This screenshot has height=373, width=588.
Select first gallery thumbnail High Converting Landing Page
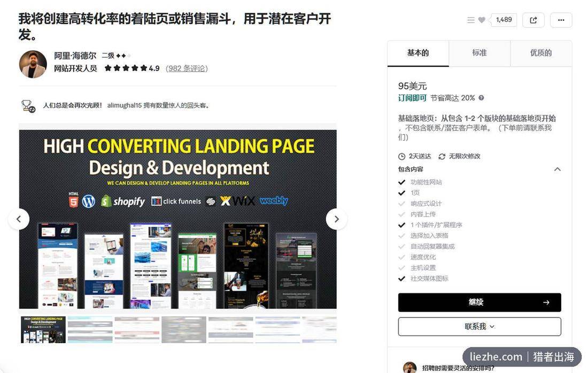[43, 330]
